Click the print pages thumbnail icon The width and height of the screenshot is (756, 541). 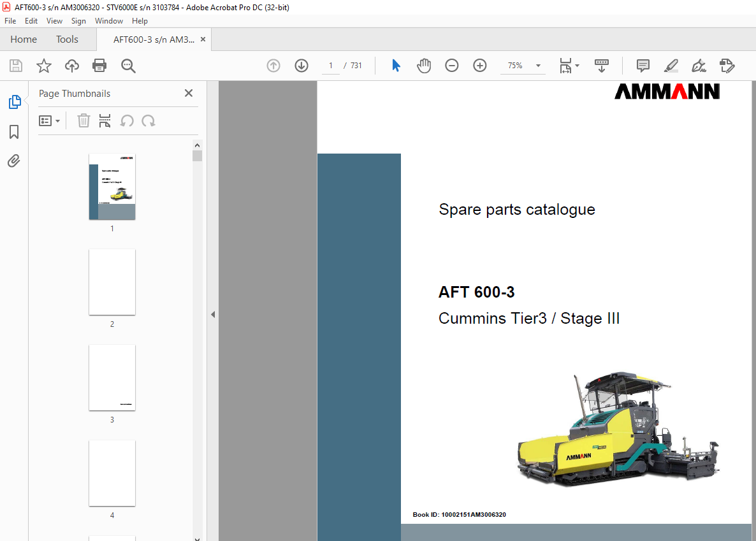(x=105, y=120)
